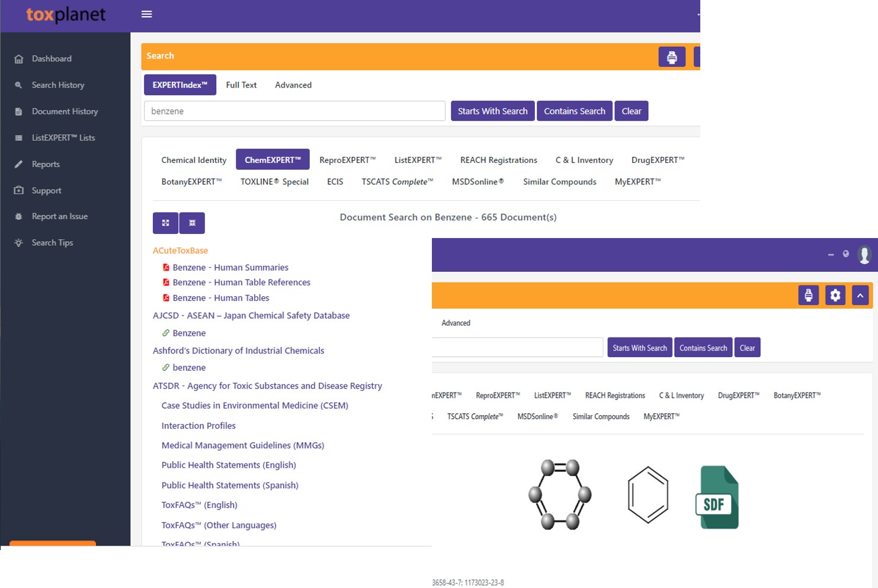Open the ListEXPERT tab
Viewport: 878px width, 588px height.
tap(418, 160)
